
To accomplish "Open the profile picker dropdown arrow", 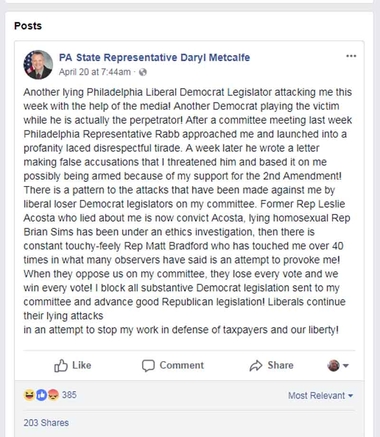I will [x=346, y=366].
